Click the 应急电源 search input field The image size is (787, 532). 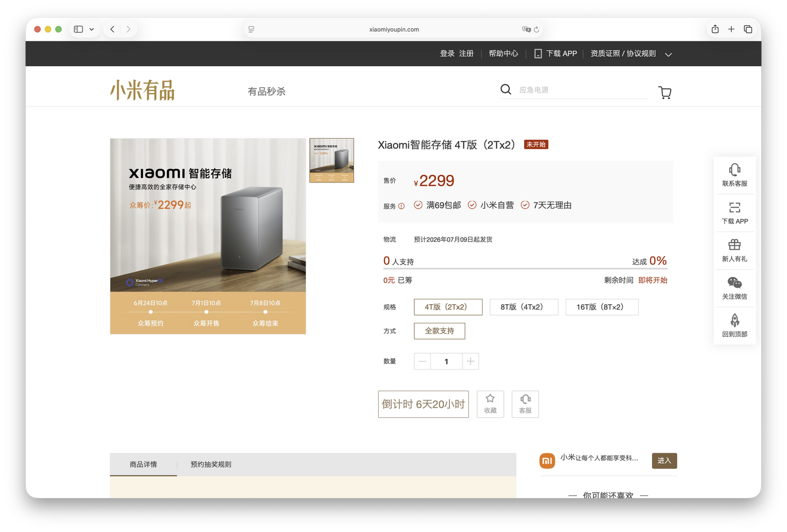point(583,90)
